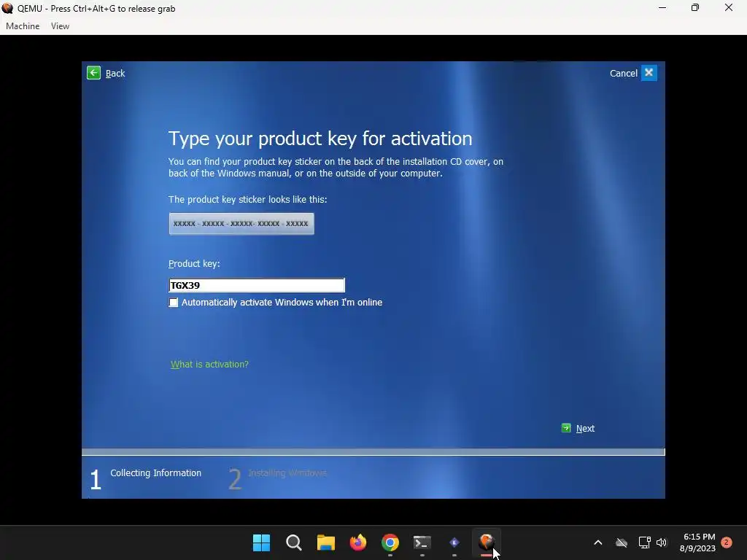Click the green Back arrow icon

[93, 73]
